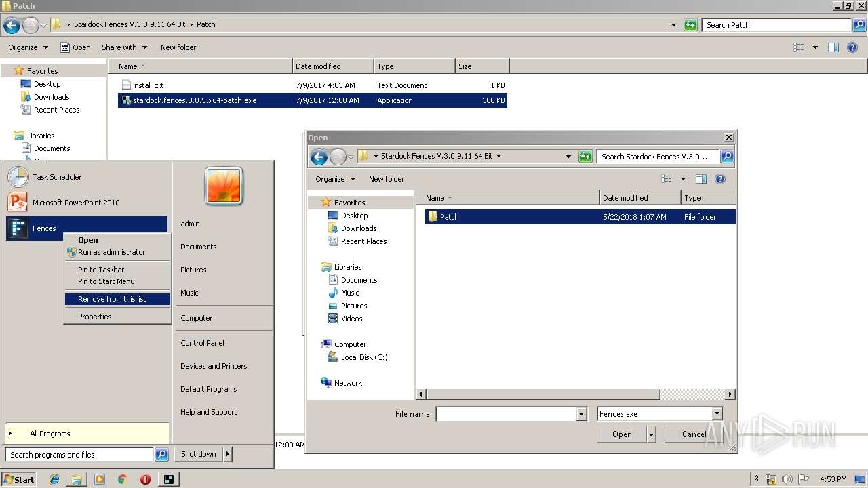
Task: Expand the Shut down options arrow
Action: (x=228, y=454)
